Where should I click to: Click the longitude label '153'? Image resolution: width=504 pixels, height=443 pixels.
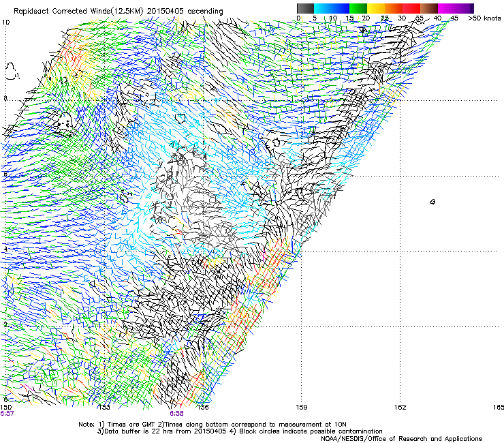[104, 408]
